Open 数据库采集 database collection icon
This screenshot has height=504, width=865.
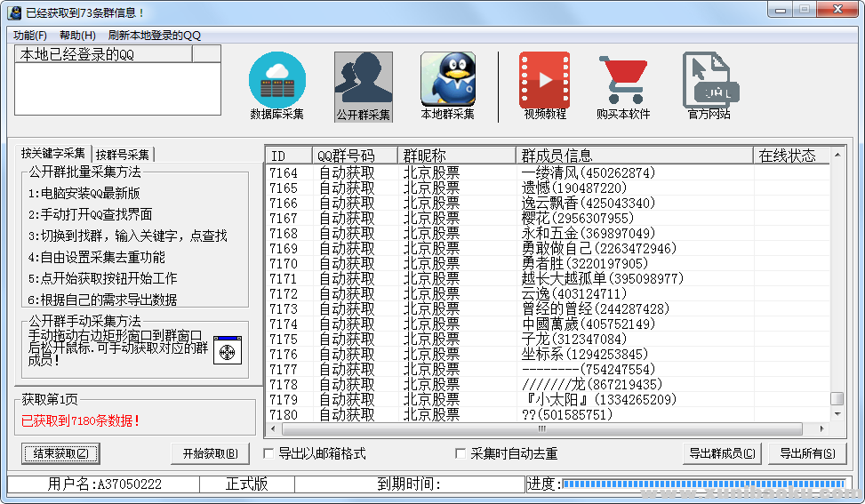click(x=276, y=81)
